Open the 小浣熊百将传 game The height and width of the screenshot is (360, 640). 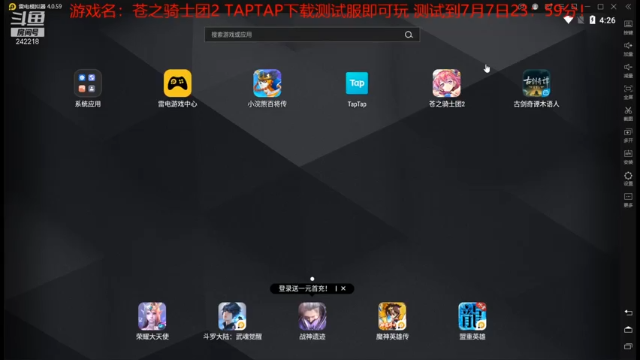pos(267,83)
